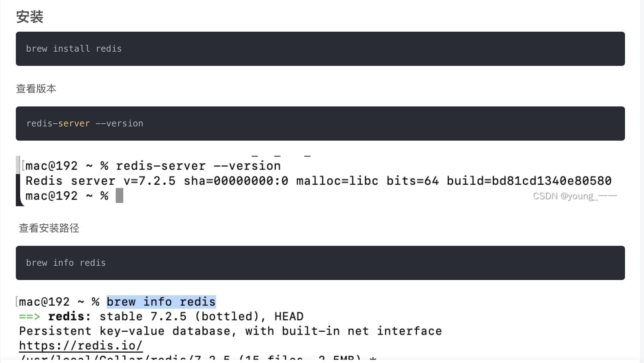Click the "--version" flag in the code block
644x363 pixels.
119,124
